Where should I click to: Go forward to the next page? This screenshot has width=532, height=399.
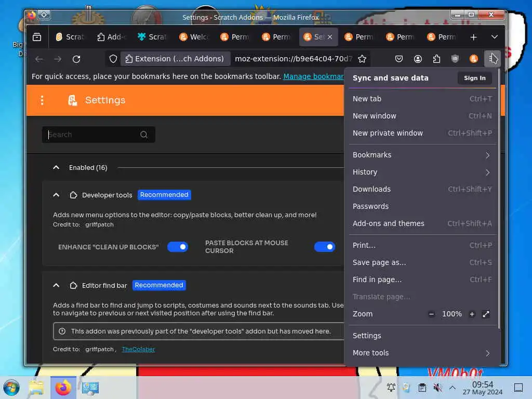click(58, 59)
